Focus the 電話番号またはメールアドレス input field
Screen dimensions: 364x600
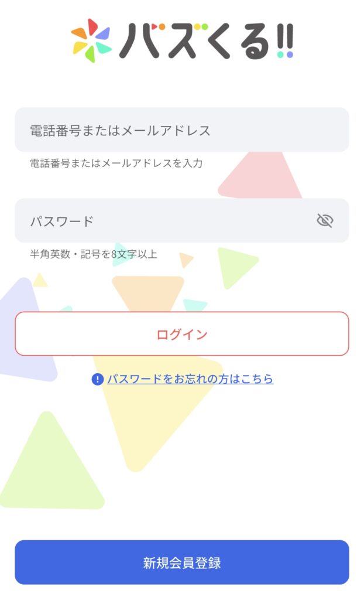[x=181, y=130]
